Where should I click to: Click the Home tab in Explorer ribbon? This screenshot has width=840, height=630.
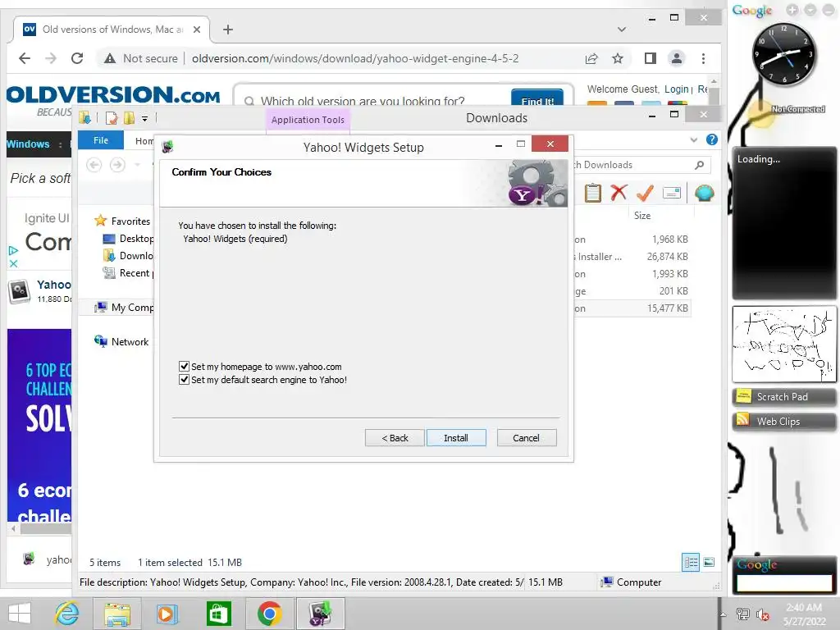tap(144, 141)
